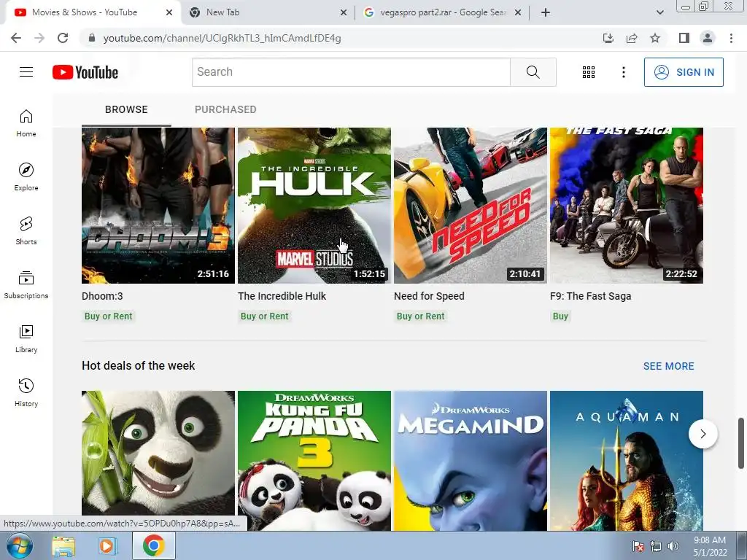Select the PURCHASED tab
The image size is (747, 560).
click(x=225, y=109)
